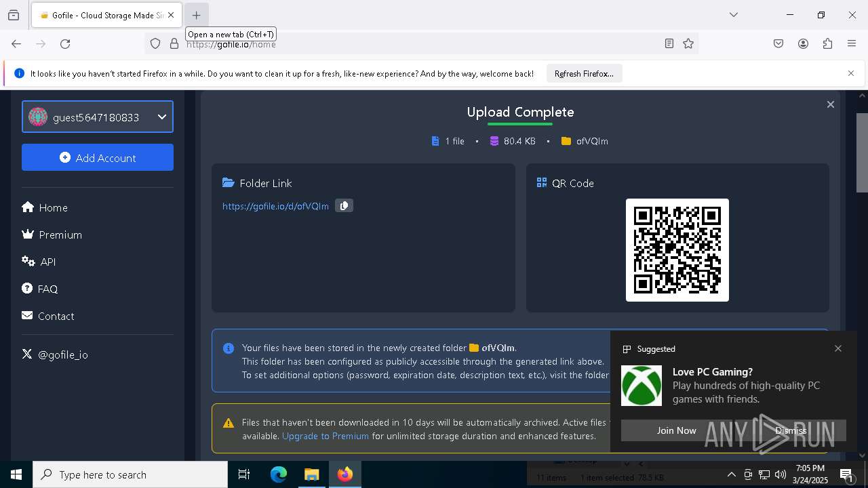Open the Contact sidebar item
868x488 pixels.
click(x=48, y=316)
